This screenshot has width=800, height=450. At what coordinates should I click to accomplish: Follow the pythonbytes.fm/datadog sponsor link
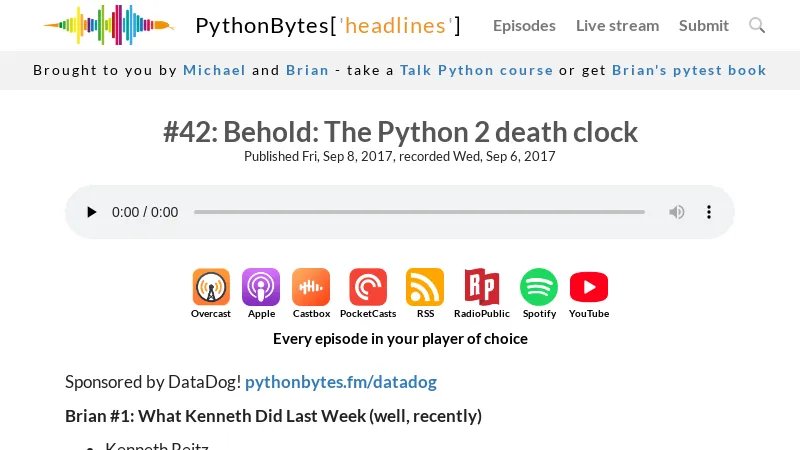(x=341, y=382)
